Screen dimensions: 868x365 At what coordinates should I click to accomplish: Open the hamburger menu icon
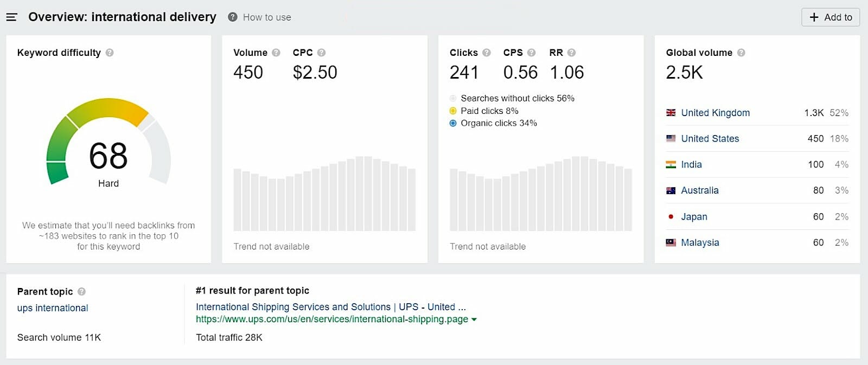11,17
